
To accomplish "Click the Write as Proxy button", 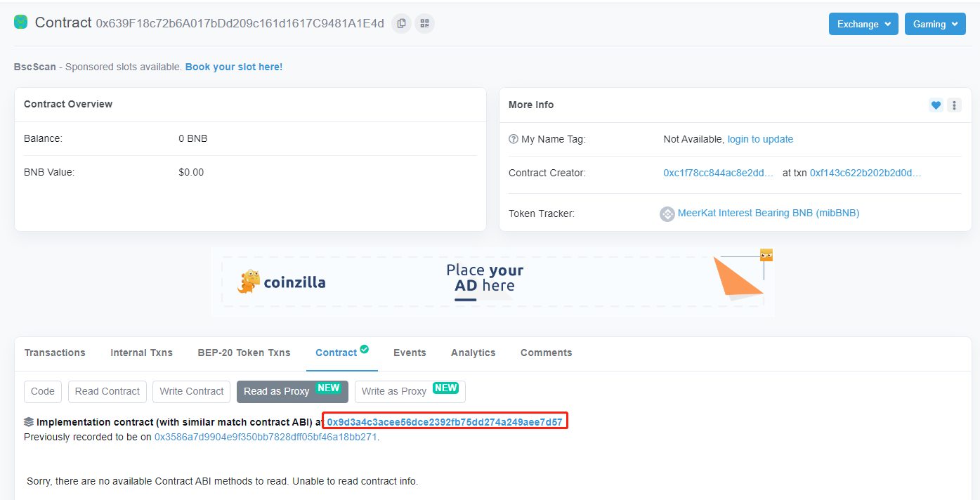I will coord(410,391).
